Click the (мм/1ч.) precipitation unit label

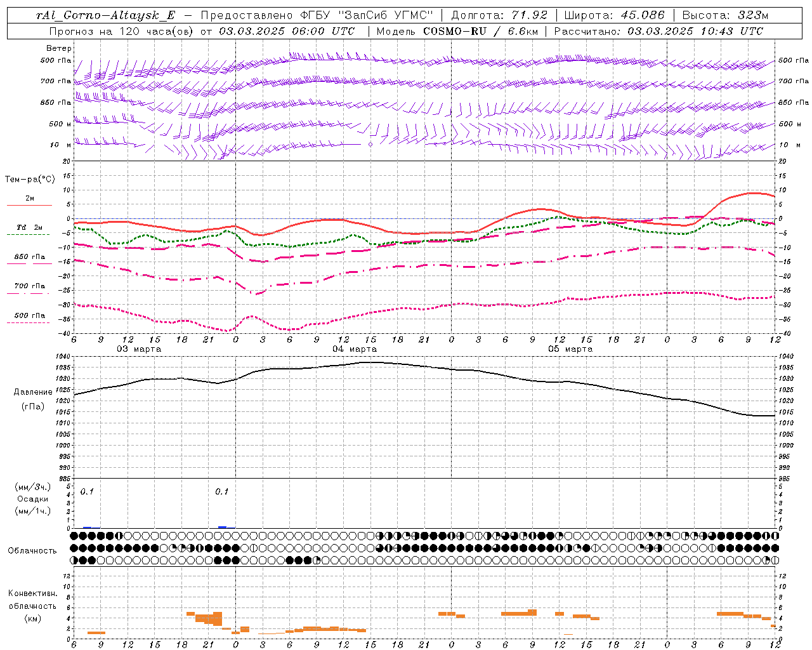pyautogui.click(x=32, y=511)
